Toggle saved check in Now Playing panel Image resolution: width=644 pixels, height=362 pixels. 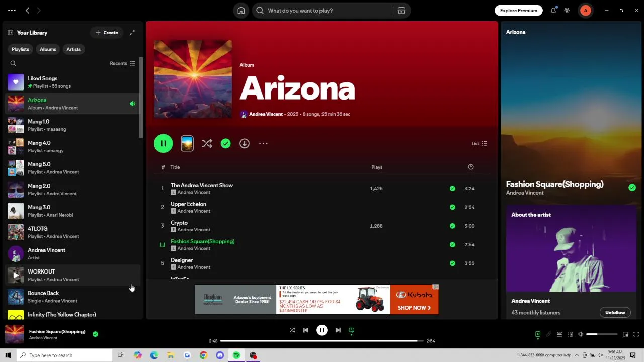[632, 188]
